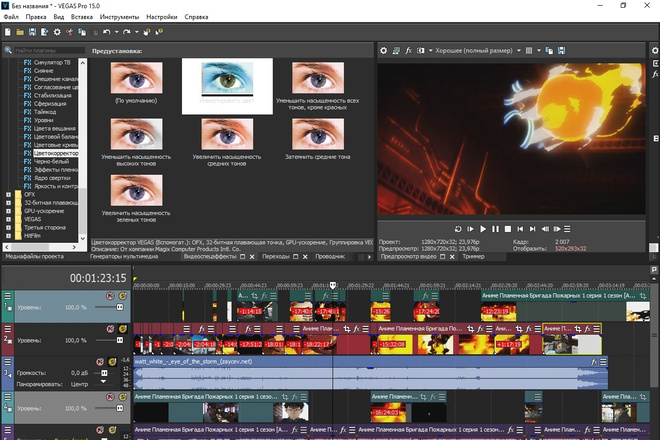This screenshot has height=440, width=660.
Task: Expand the OFX folder in plugin tree
Action: coord(8,195)
